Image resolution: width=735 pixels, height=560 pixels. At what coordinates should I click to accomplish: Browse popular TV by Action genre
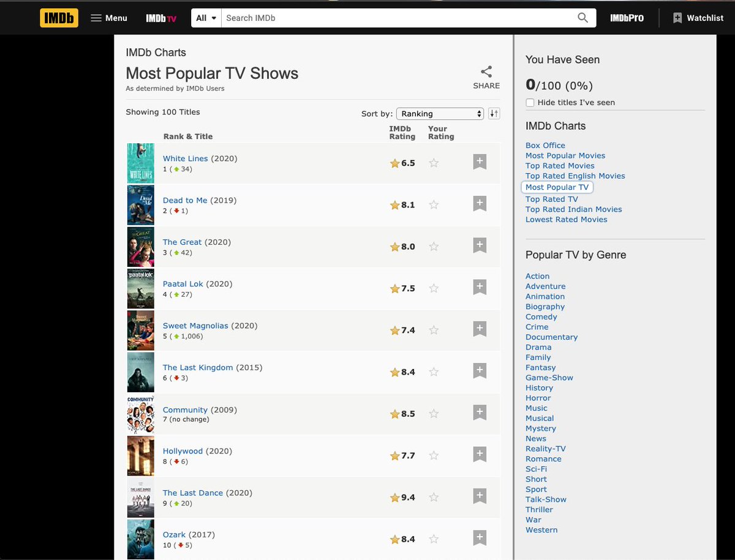(x=538, y=276)
